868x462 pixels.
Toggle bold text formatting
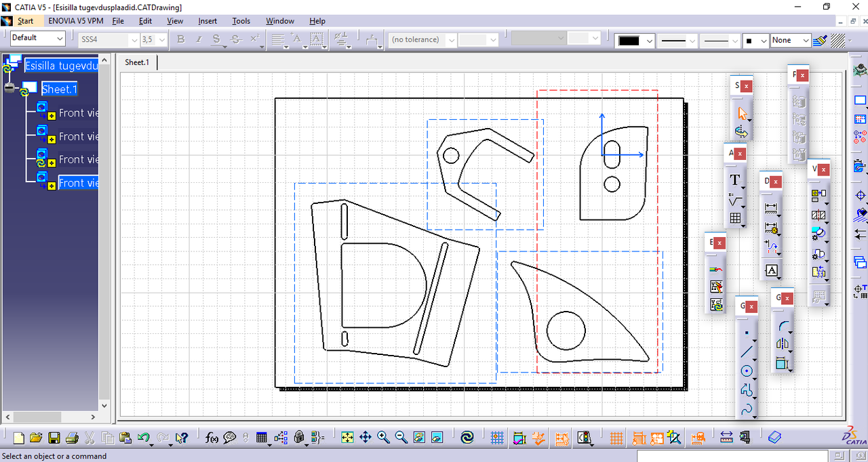coord(180,40)
